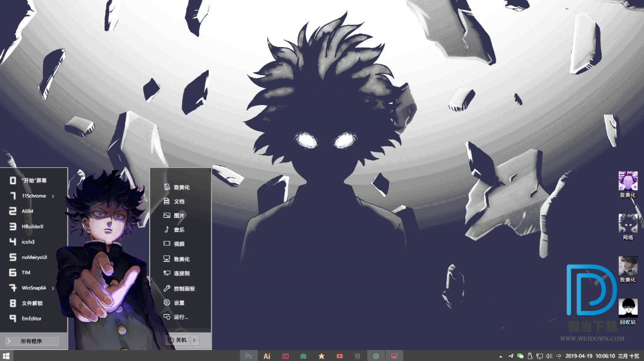
Task: Open 连接到 connect-to entry
Action: click(181, 273)
